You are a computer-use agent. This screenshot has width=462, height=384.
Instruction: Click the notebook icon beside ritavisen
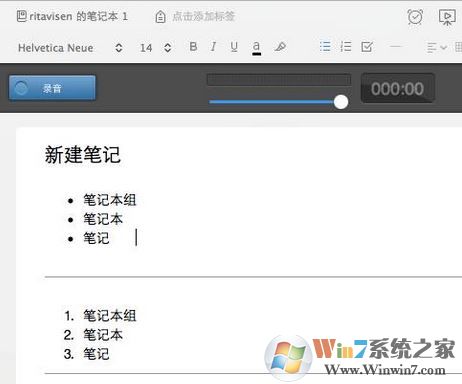click(22, 16)
